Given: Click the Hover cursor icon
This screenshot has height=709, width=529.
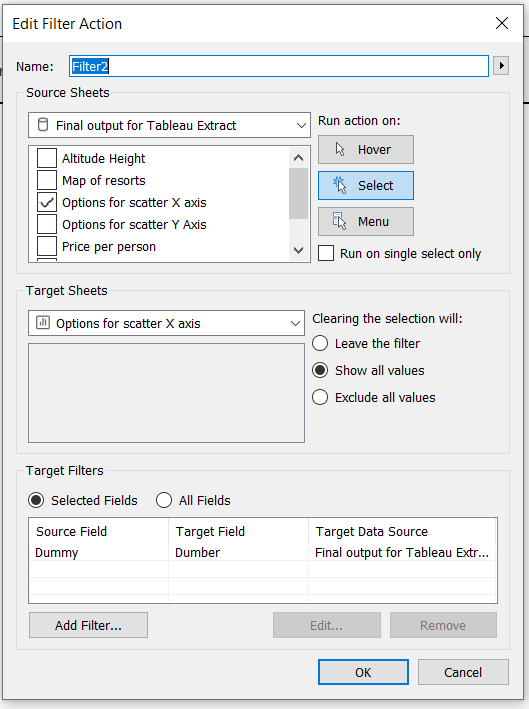Looking at the screenshot, I should (340, 150).
